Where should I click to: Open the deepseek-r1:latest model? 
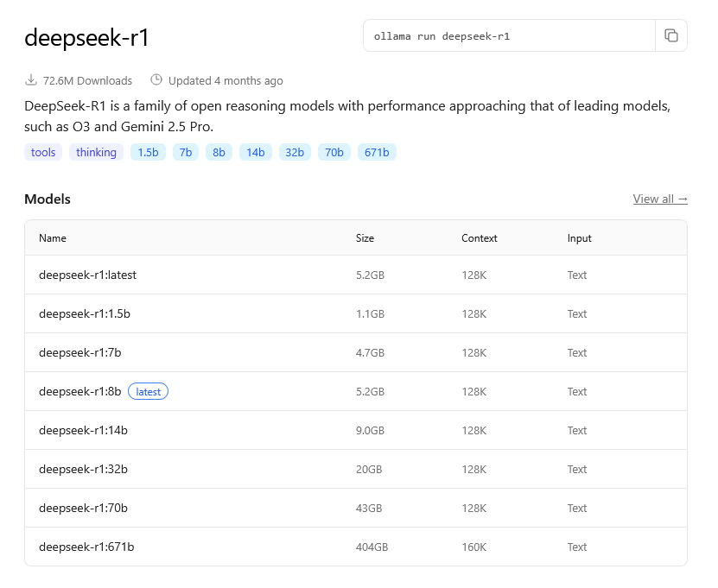(x=87, y=275)
